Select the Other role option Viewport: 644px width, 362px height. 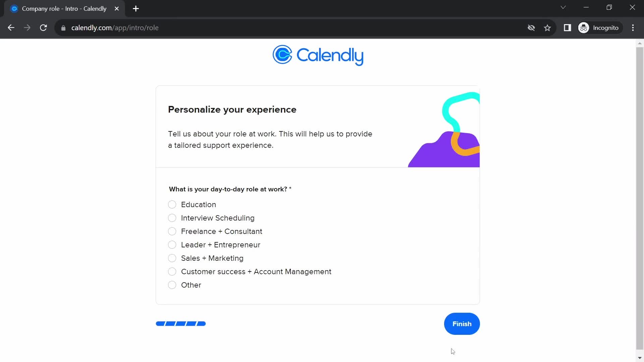point(172,285)
